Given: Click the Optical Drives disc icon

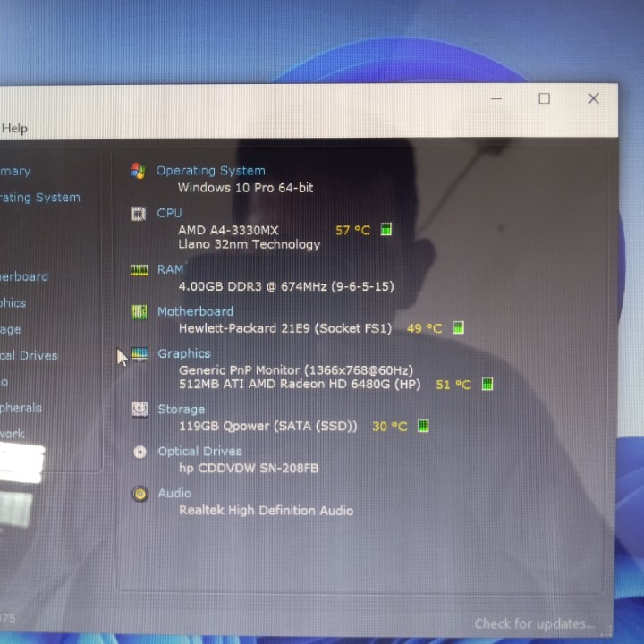Looking at the screenshot, I should tap(140, 452).
